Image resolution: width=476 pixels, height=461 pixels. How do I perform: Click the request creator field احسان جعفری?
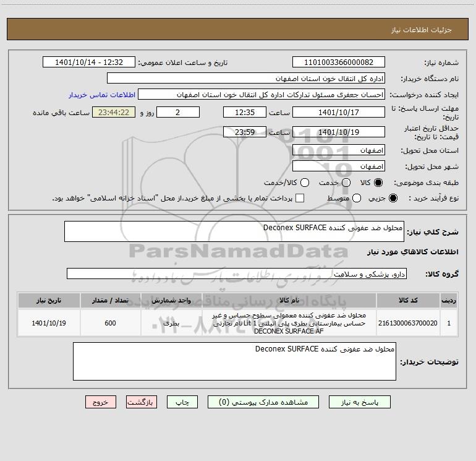coord(261,94)
